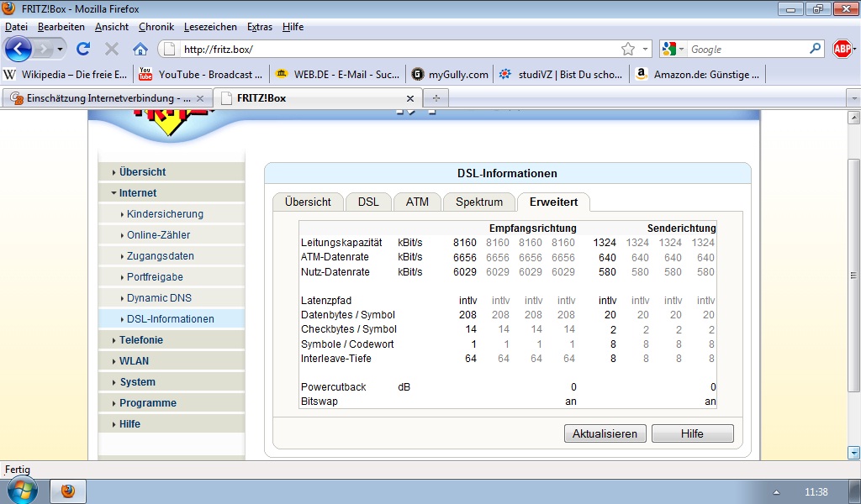Screen dimensions: 861x504
Task: Click the Adblock Plus ABP icon
Action: coord(843,50)
